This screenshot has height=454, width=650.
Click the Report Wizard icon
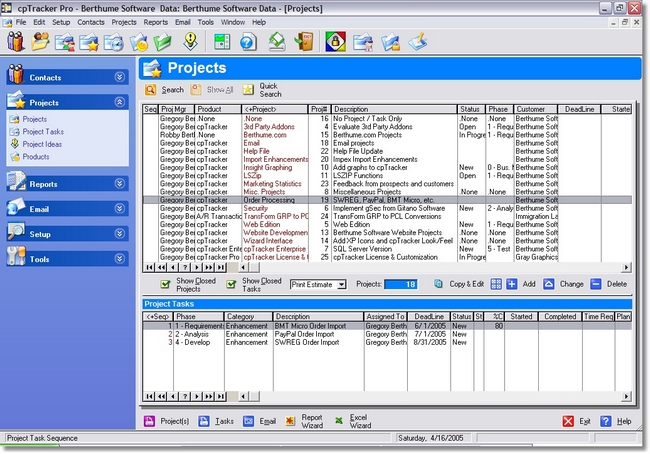290,421
